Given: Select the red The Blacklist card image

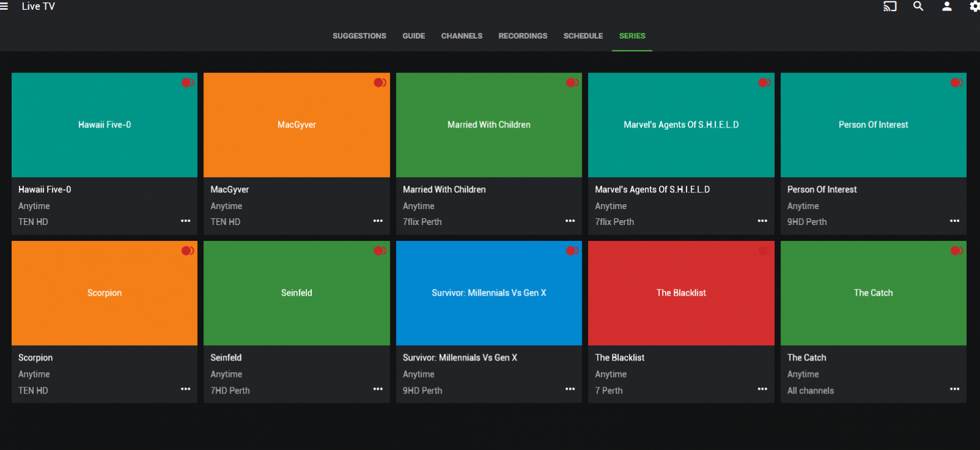Looking at the screenshot, I should point(681,293).
